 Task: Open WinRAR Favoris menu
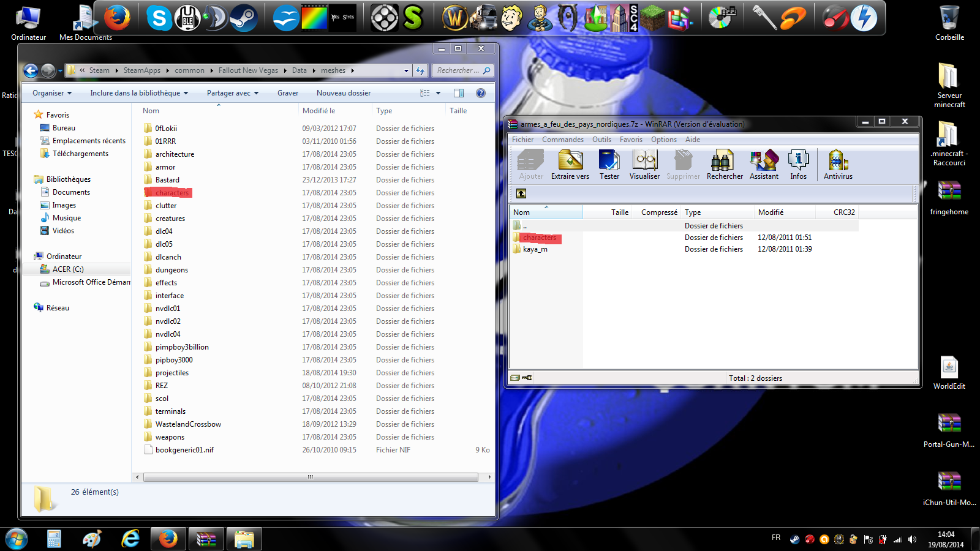631,140
